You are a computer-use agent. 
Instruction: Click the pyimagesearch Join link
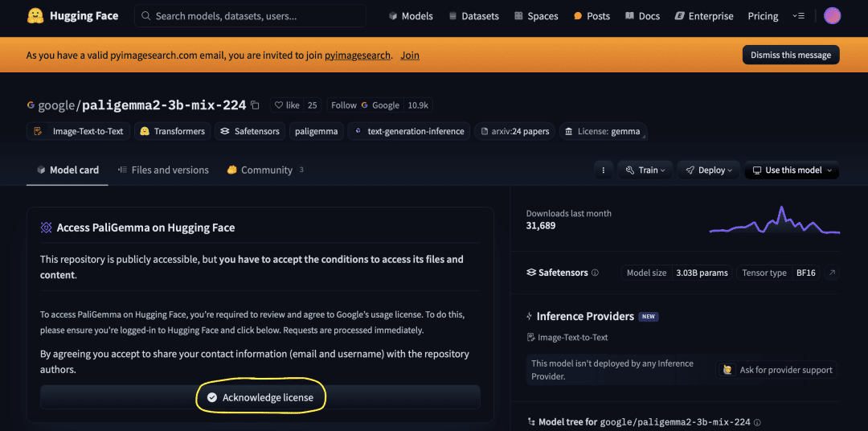[x=410, y=55]
